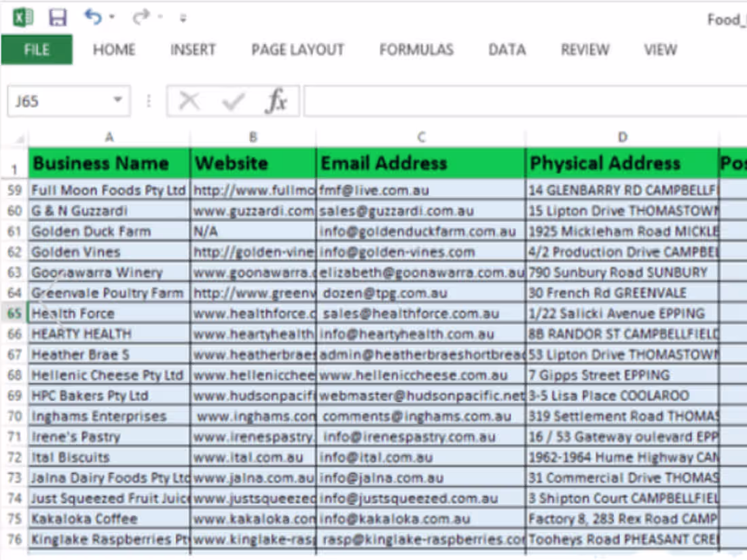Click the Cancel X on the formula bar

tap(189, 100)
